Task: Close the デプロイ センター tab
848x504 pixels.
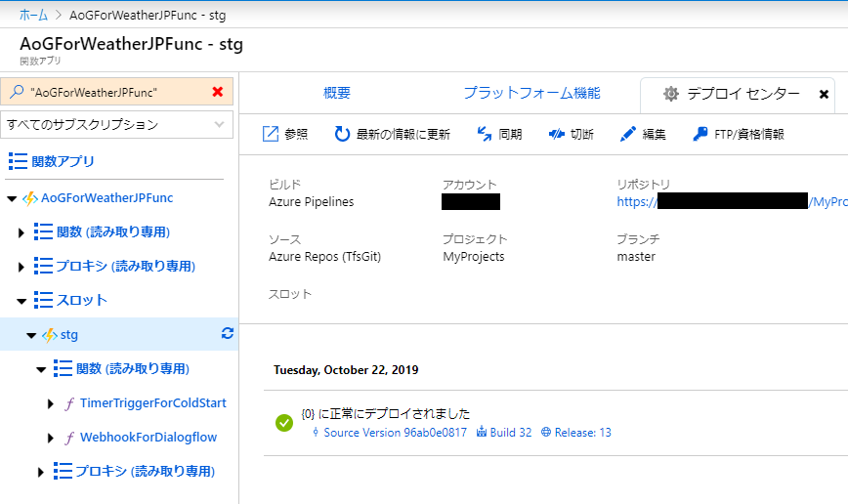Action: click(x=824, y=94)
